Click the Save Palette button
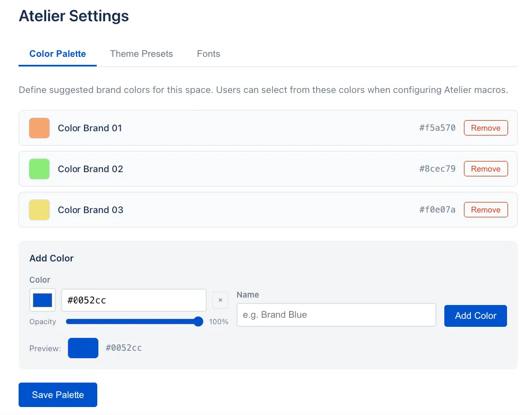 (x=58, y=395)
